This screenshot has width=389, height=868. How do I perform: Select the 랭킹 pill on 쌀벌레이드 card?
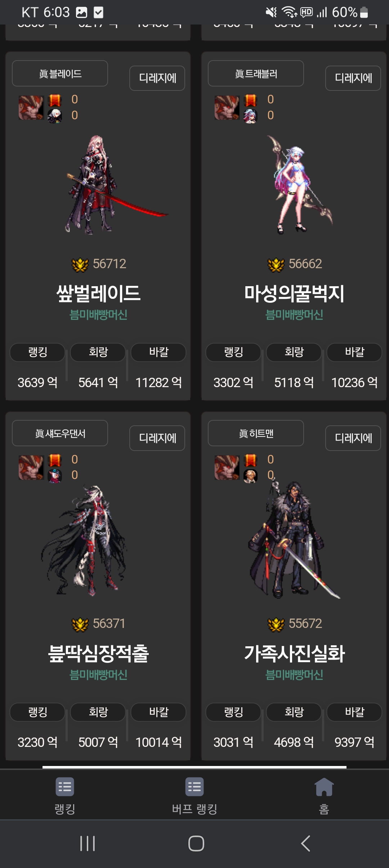(37, 352)
